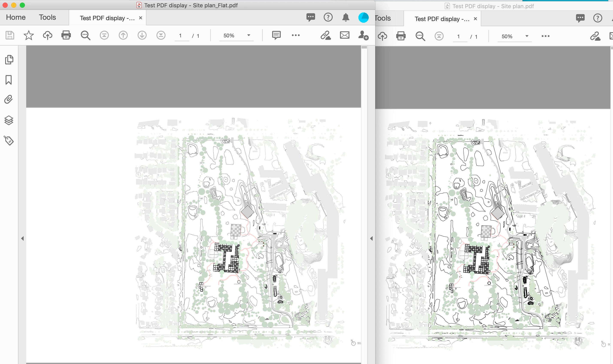Open the Attachments paperclip panel
This screenshot has height=364, width=613.
coord(9,100)
